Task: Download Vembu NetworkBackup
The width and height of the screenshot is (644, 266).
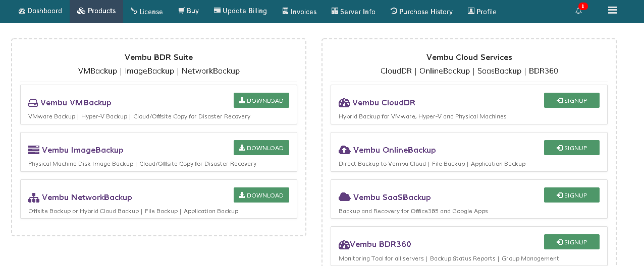Action: [x=261, y=195]
